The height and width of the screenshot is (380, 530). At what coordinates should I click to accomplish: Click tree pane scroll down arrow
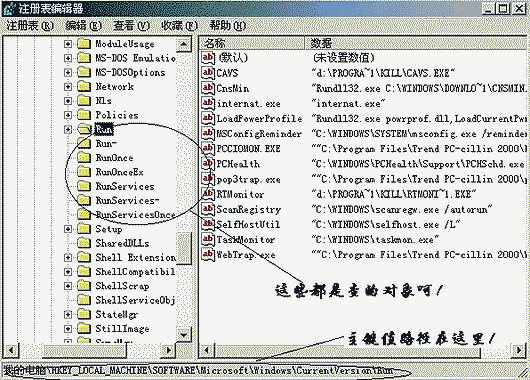click(x=184, y=335)
